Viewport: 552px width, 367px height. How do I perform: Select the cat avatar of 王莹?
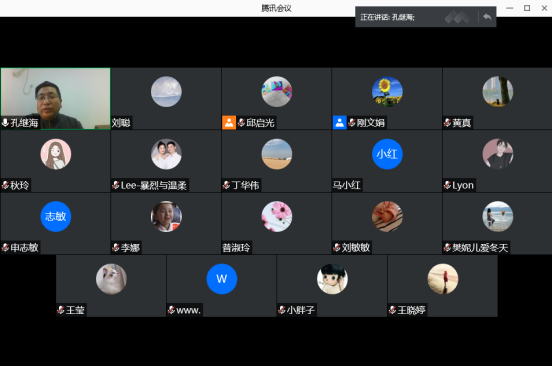111,279
